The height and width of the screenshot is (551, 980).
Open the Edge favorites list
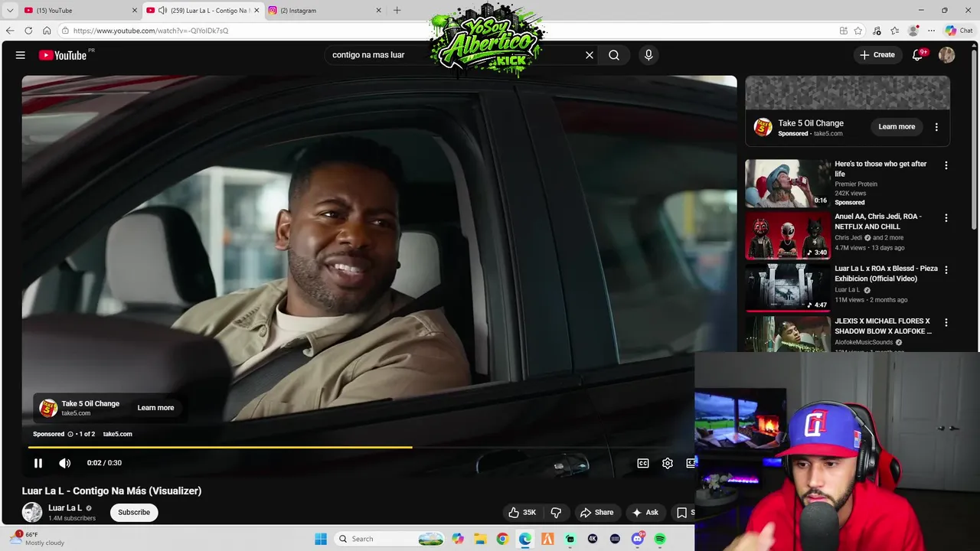(x=894, y=31)
